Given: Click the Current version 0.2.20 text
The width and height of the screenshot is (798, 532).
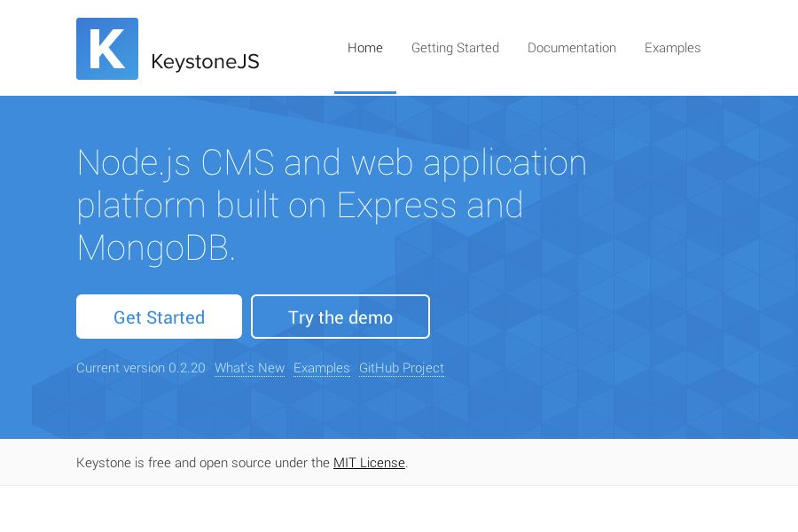Looking at the screenshot, I should click(x=140, y=368).
